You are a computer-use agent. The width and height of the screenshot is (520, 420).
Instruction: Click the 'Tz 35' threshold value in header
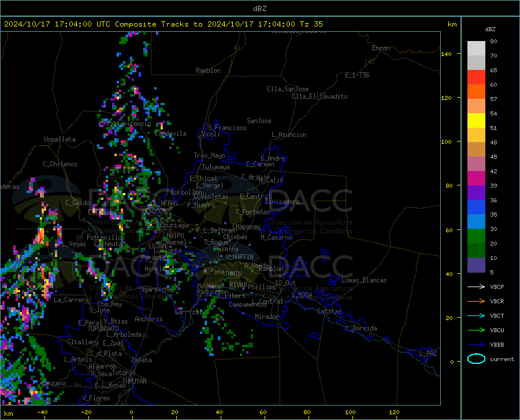[x=311, y=24]
